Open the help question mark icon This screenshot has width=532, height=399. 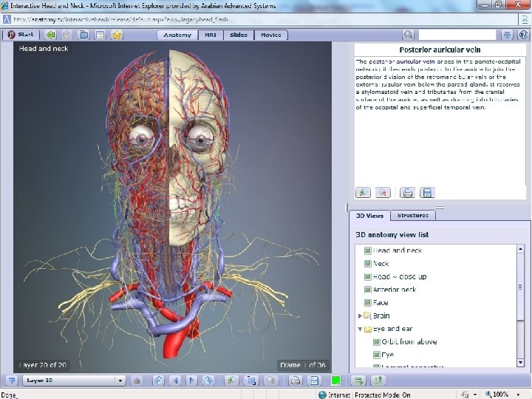(x=523, y=35)
